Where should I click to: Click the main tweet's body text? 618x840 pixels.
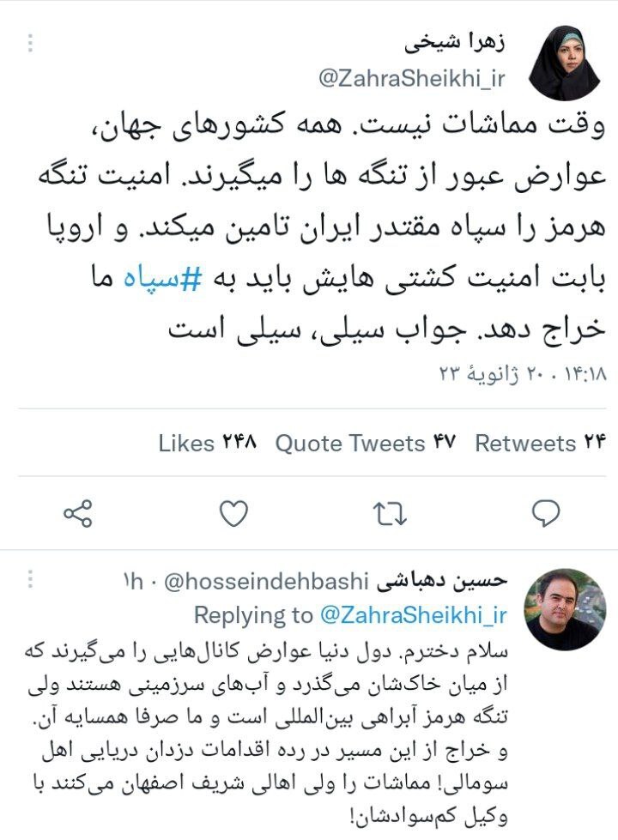[322, 227]
